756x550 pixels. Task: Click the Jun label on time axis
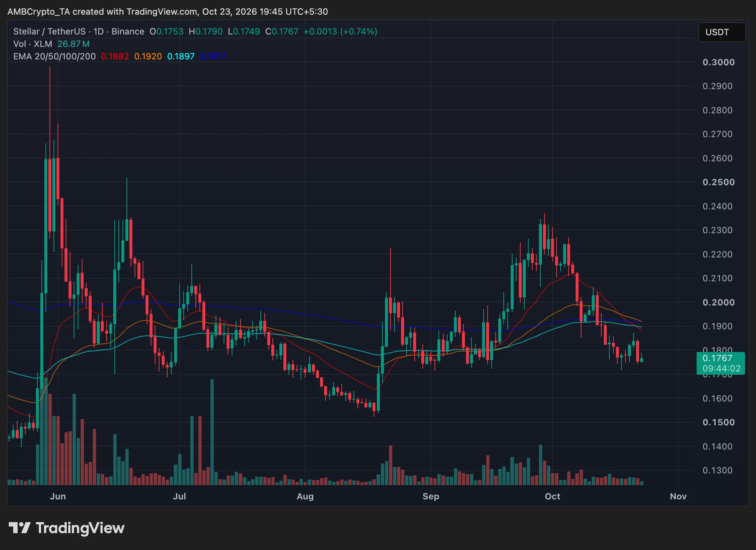click(x=58, y=496)
